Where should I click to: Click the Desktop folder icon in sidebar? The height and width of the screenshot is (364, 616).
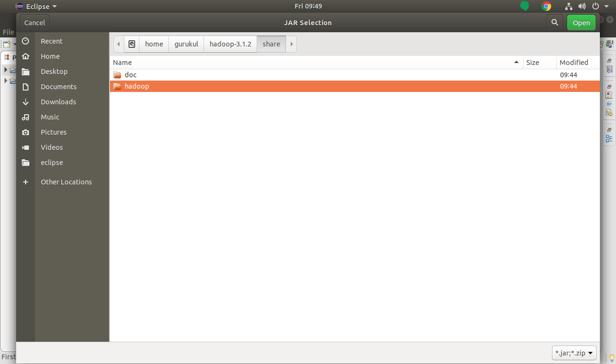[x=26, y=72]
